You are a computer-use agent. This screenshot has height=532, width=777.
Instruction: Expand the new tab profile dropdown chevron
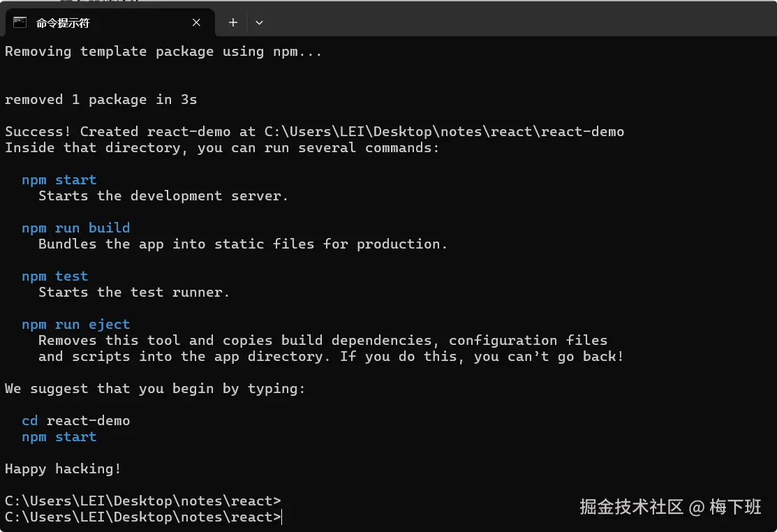click(259, 22)
